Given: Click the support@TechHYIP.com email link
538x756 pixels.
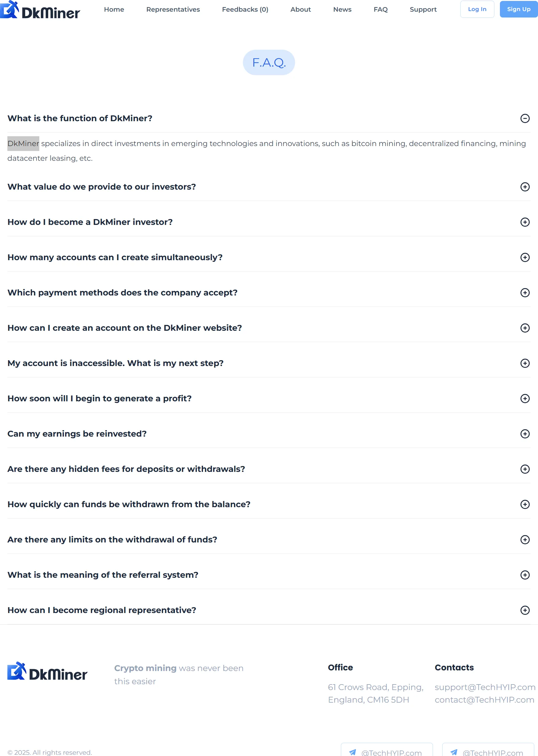Looking at the screenshot, I should pos(485,687).
